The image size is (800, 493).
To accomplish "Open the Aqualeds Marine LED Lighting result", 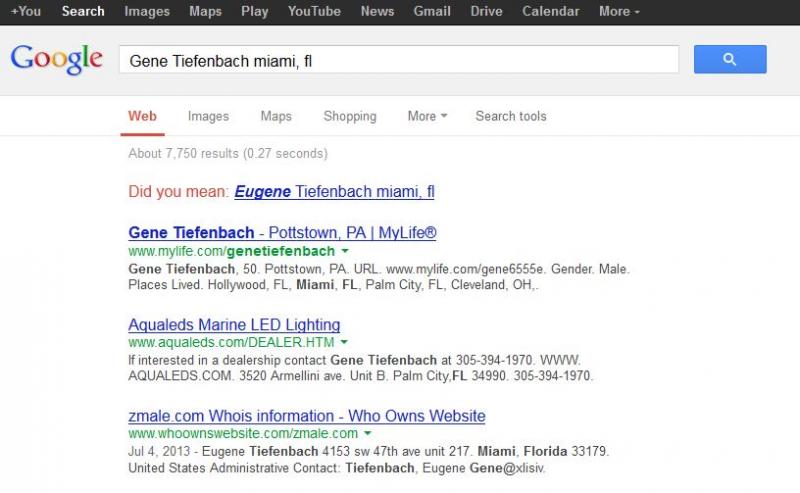I will tap(234, 325).
